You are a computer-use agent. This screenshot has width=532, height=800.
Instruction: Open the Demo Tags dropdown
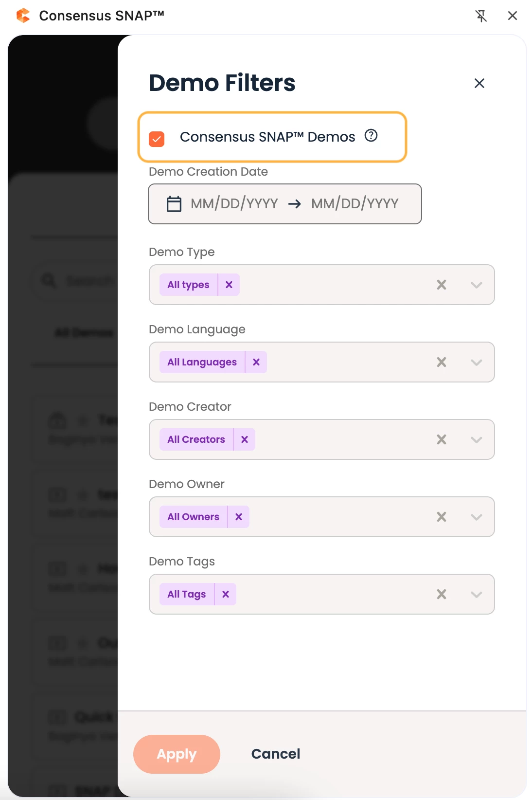tap(477, 594)
